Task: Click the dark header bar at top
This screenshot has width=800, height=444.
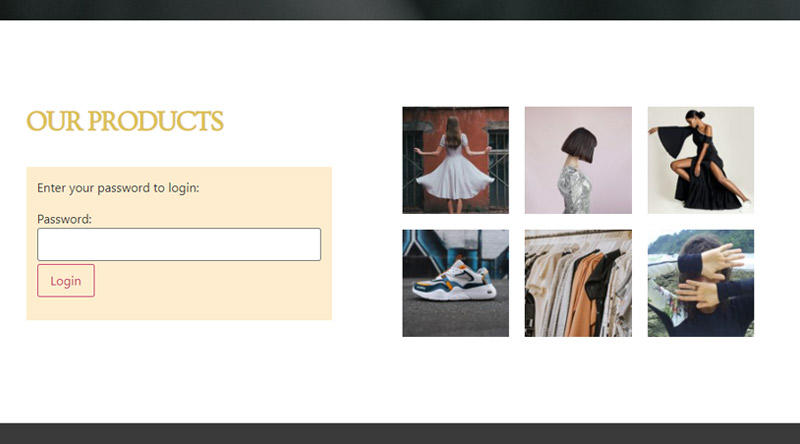Action: [400, 10]
